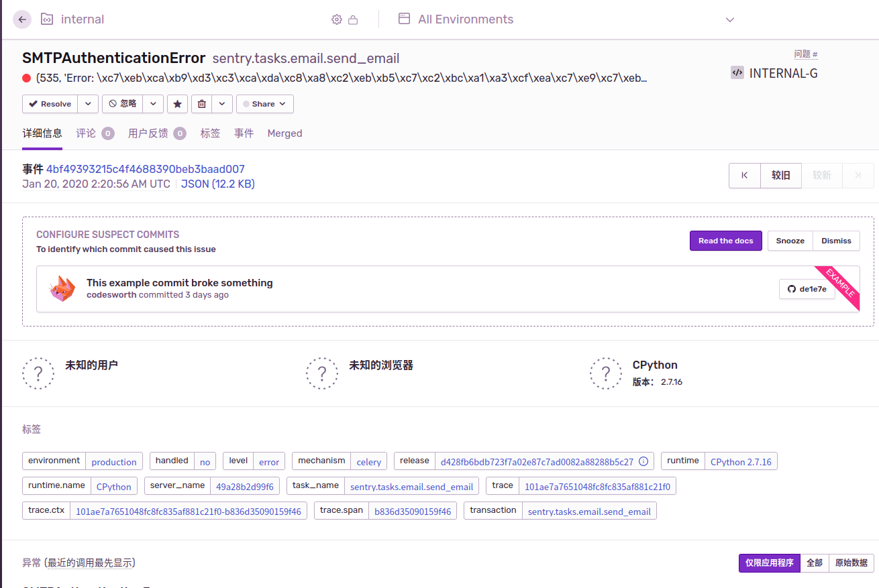Click the internal project name
Viewport: 879px width, 588px height.
[83, 19]
